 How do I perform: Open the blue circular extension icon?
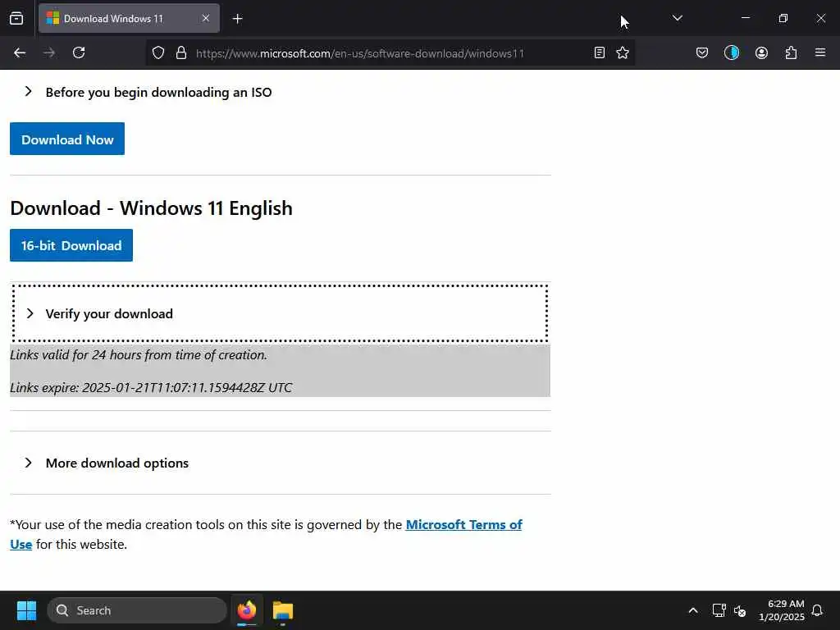[x=731, y=52]
